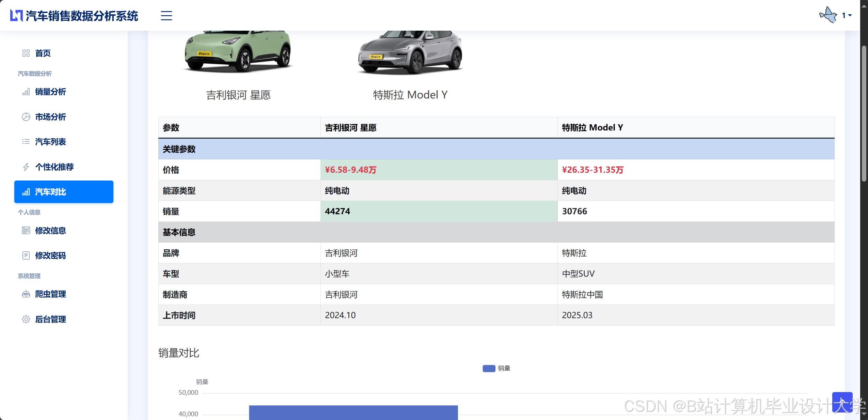
Task: Click the sales analysis bar chart icon
Action: [26, 92]
